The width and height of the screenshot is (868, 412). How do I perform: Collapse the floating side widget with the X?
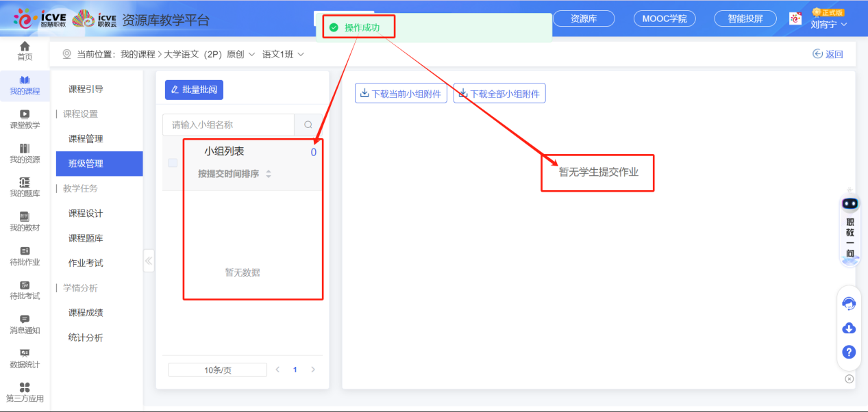pyautogui.click(x=849, y=378)
